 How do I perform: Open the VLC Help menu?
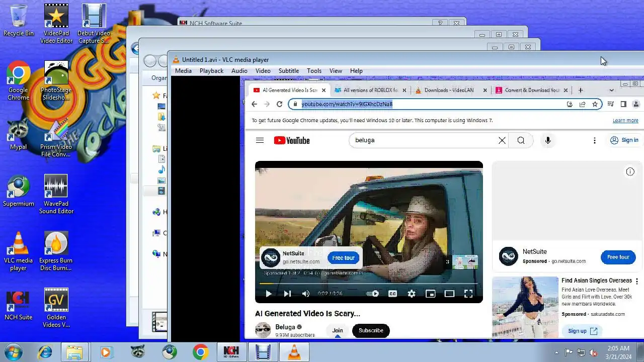(356, 71)
